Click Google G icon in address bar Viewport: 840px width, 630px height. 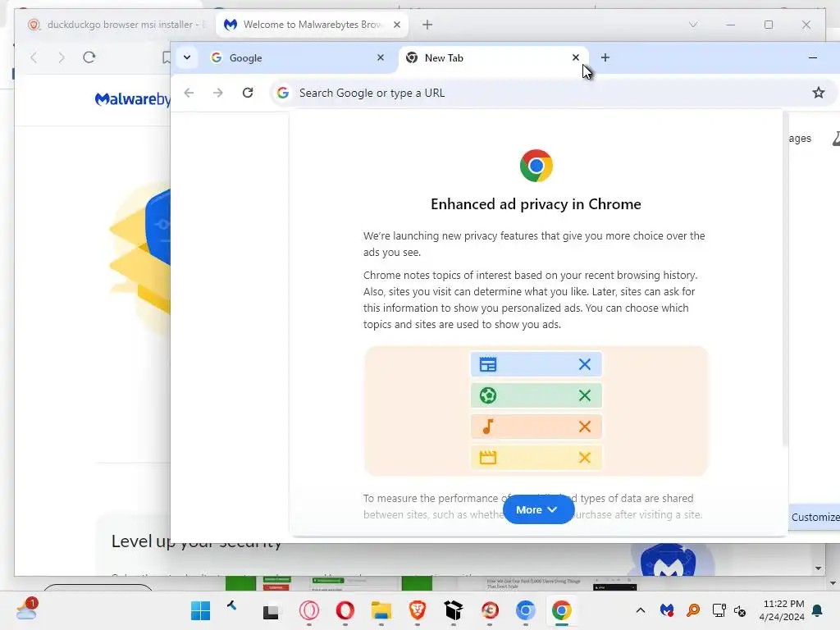283,93
